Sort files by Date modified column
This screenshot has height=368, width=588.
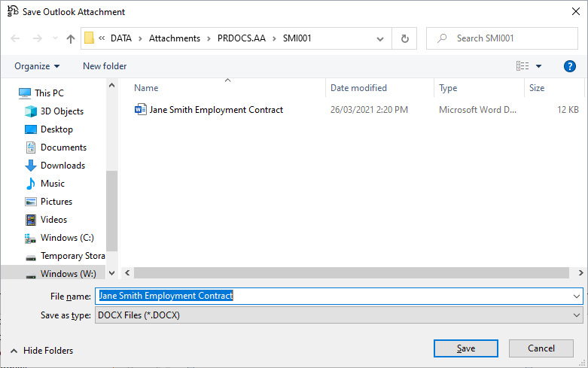pos(358,88)
